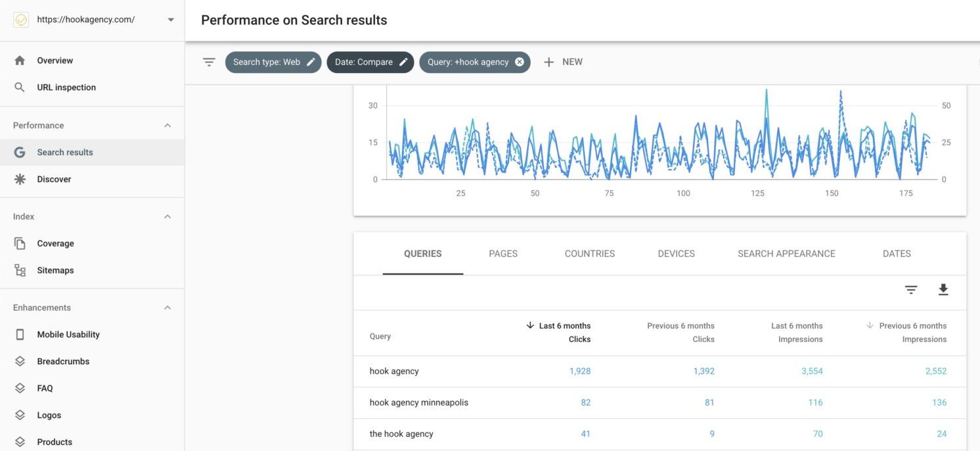
Task: Collapse the Enhancements section in sidebar
Action: [x=167, y=307]
